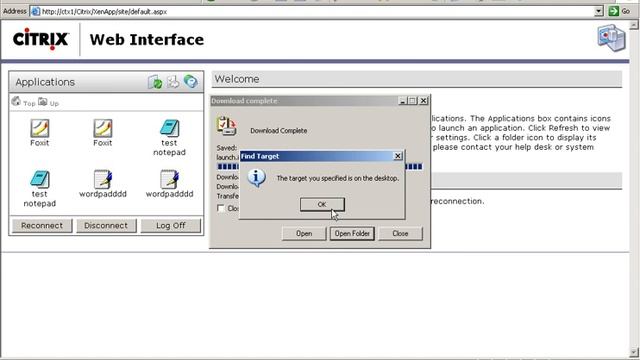
Task: Go to Top folder in Applications
Action: (23, 102)
